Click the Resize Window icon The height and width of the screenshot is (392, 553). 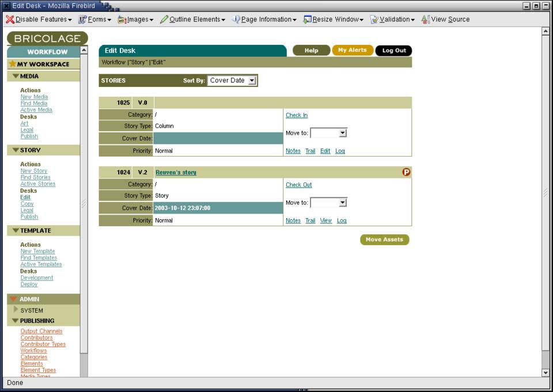coord(308,20)
